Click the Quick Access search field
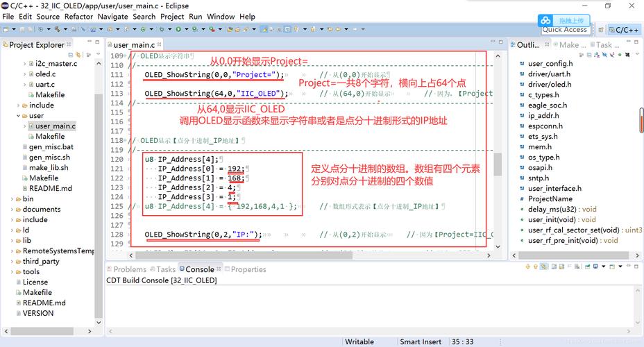Image resolution: width=644 pixels, height=347 pixels. coord(565,30)
